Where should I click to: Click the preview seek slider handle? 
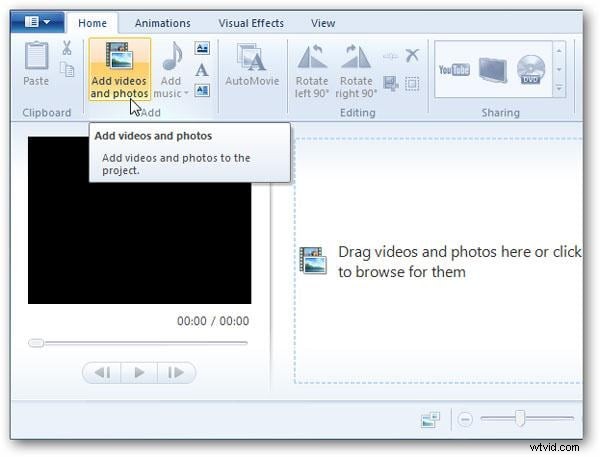tap(36, 343)
